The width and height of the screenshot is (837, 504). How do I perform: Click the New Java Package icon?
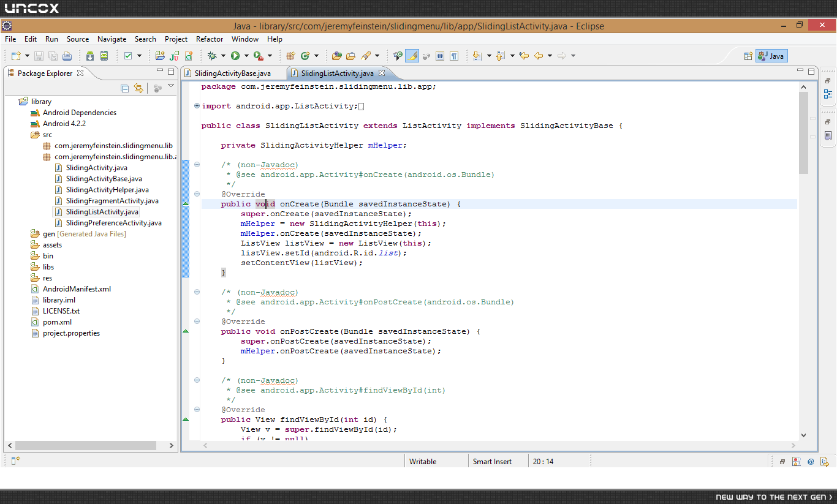coord(291,56)
